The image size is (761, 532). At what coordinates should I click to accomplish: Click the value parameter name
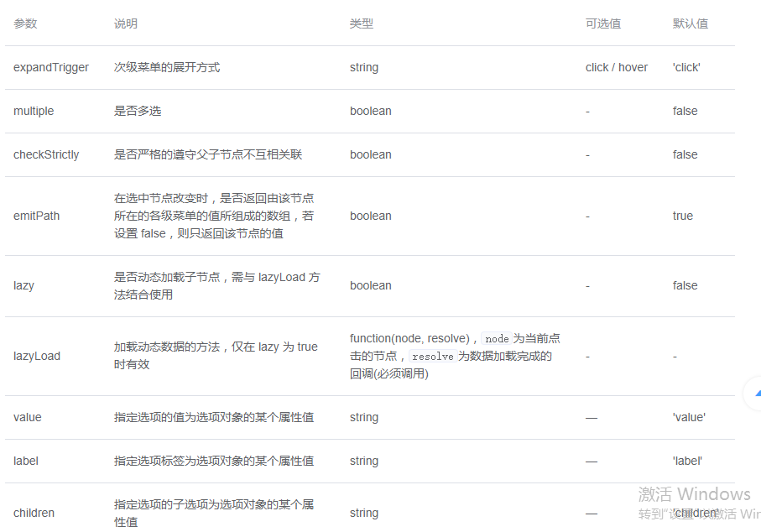tap(28, 417)
